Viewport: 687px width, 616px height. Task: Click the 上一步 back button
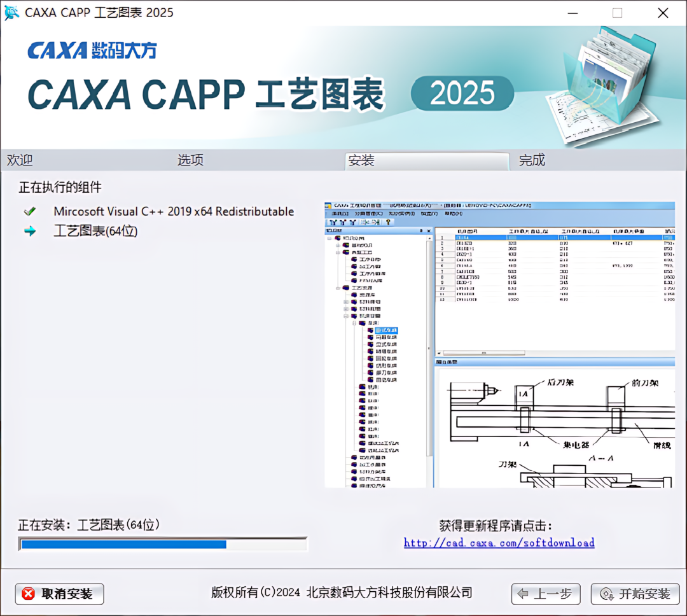pos(546,594)
